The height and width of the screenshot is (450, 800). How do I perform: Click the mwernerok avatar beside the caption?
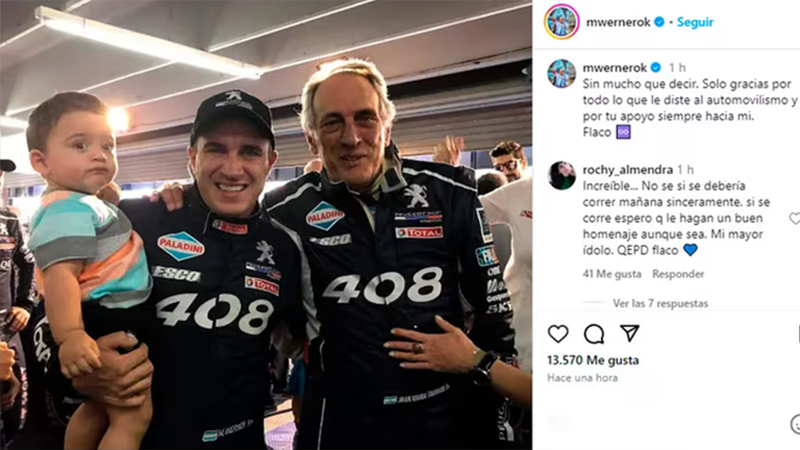point(562,74)
